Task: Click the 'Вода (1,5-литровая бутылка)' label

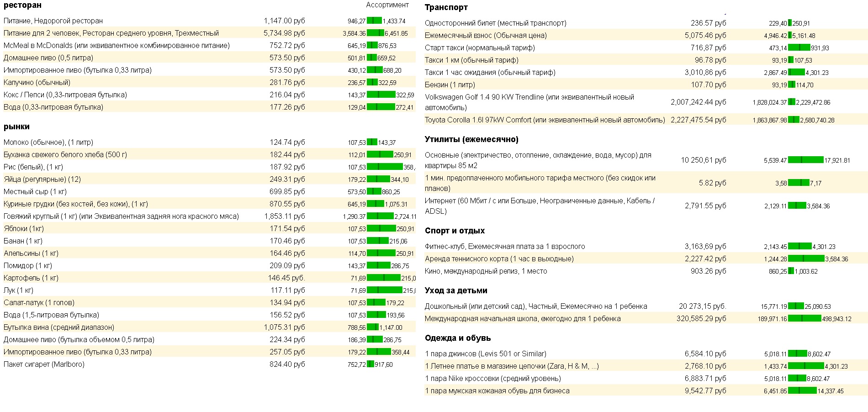Action: (x=51, y=315)
